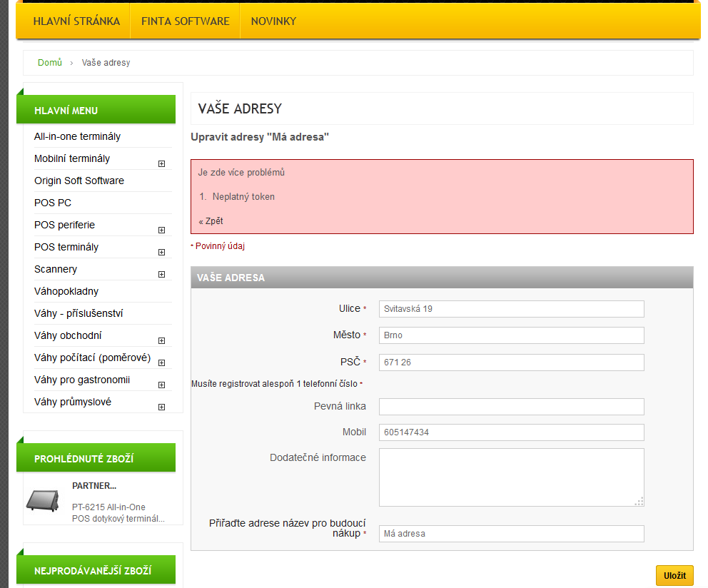Focus the address name field Má adresa
The width and height of the screenshot is (708, 588).
coord(511,534)
